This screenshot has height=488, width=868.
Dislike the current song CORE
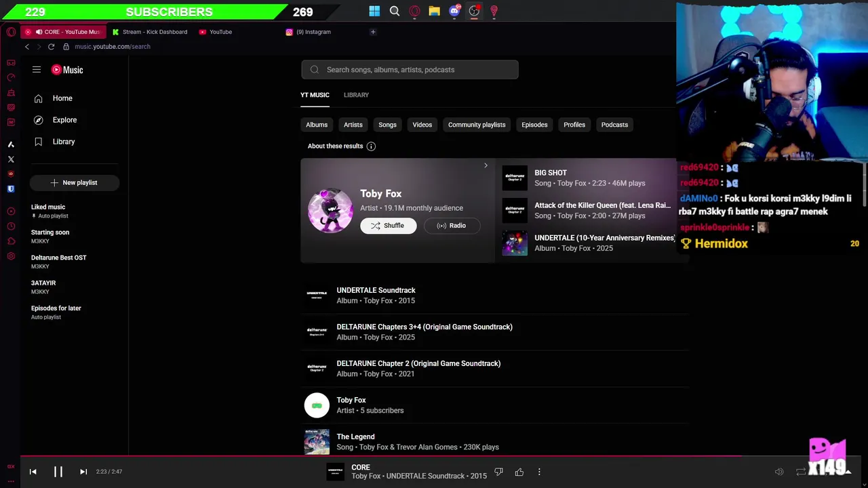pyautogui.click(x=499, y=472)
